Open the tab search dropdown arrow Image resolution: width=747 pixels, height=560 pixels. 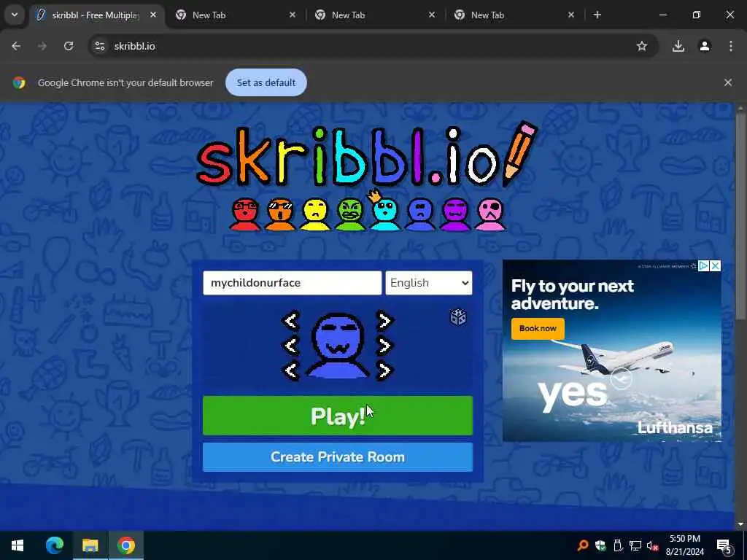point(15,15)
